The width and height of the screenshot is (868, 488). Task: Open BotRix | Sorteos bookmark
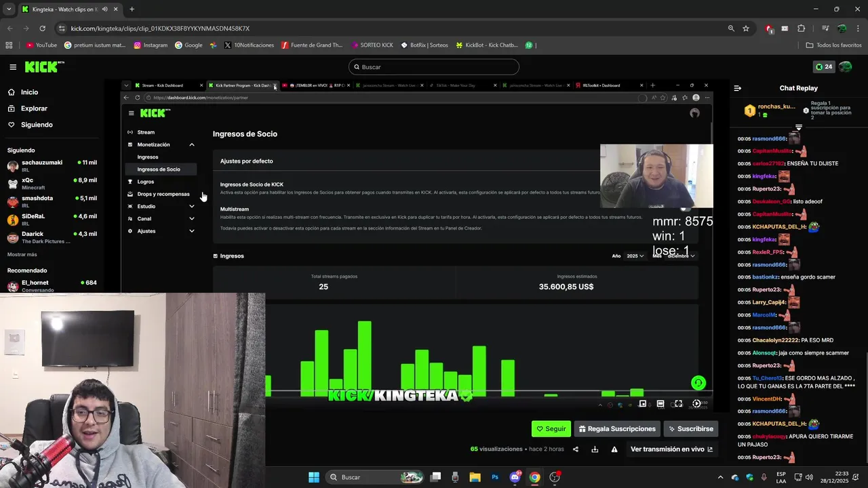pos(425,45)
